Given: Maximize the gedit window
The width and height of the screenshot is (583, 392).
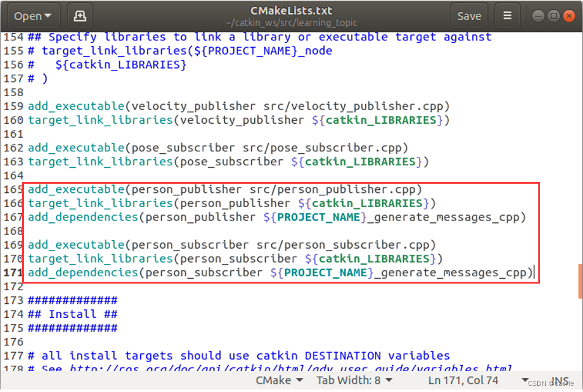Looking at the screenshot, I should [x=553, y=16].
